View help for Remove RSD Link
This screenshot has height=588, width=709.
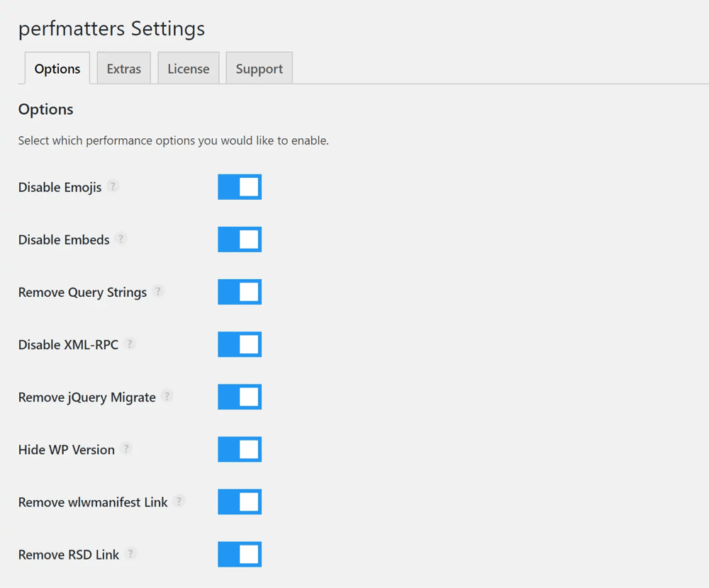(x=130, y=553)
